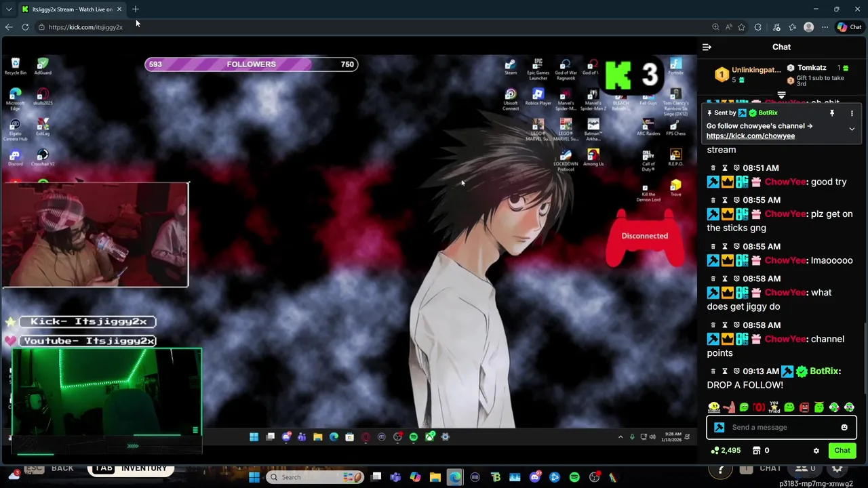Open Spotify from the Windows taskbar

[x=574, y=477]
